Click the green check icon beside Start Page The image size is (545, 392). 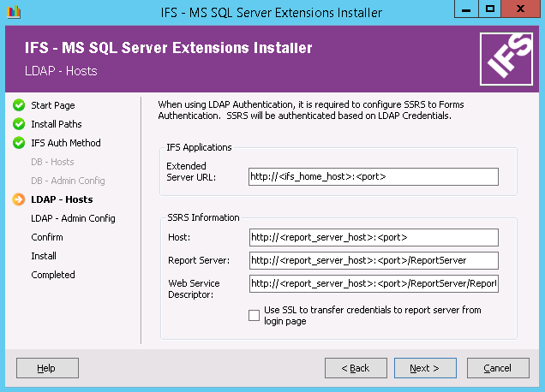click(x=18, y=105)
